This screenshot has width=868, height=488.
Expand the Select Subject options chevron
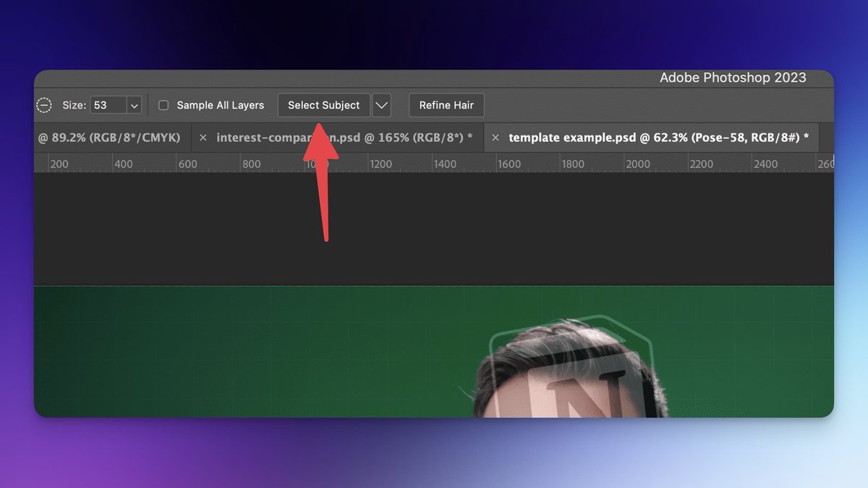(x=382, y=105)
